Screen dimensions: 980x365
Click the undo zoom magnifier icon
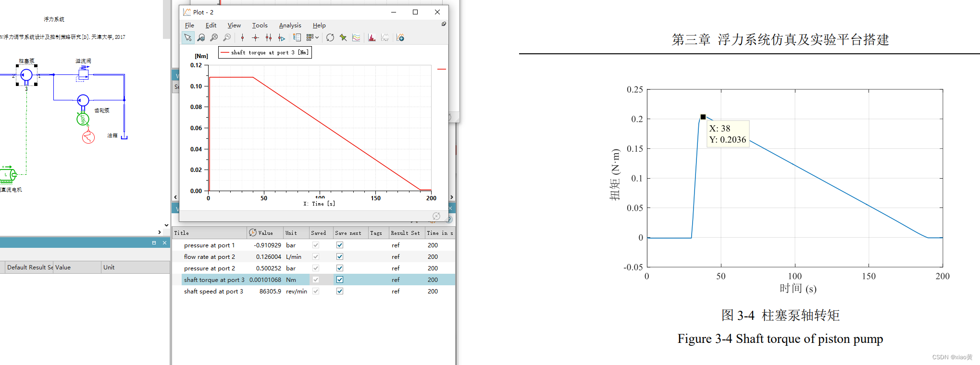(x=227, y=37)
